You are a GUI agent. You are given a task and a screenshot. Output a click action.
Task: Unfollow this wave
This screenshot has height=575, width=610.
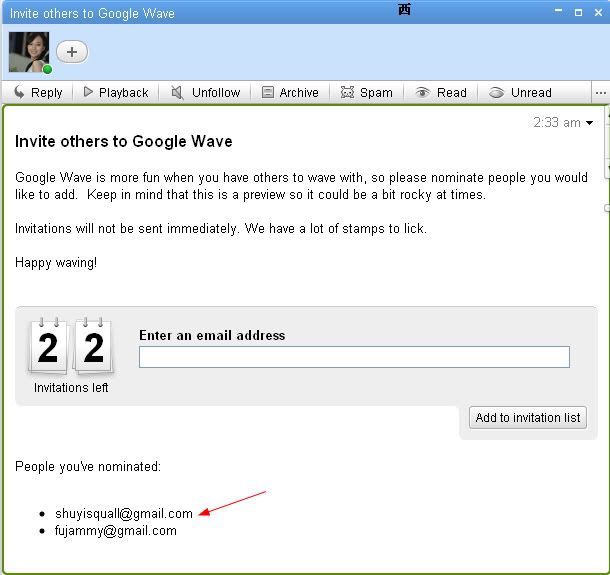pos(206,93)
